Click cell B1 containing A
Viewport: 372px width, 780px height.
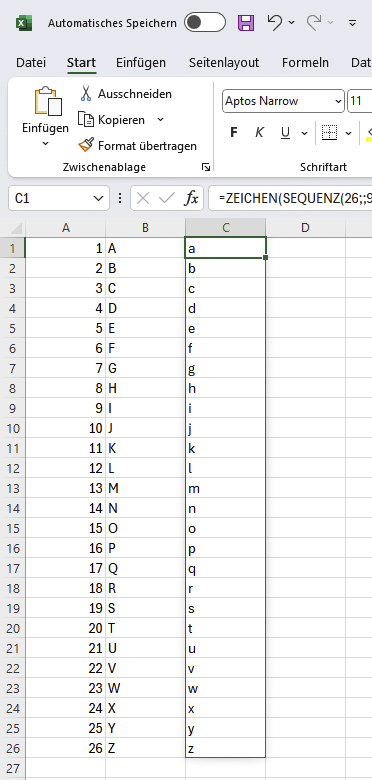(x=145, y=248)
